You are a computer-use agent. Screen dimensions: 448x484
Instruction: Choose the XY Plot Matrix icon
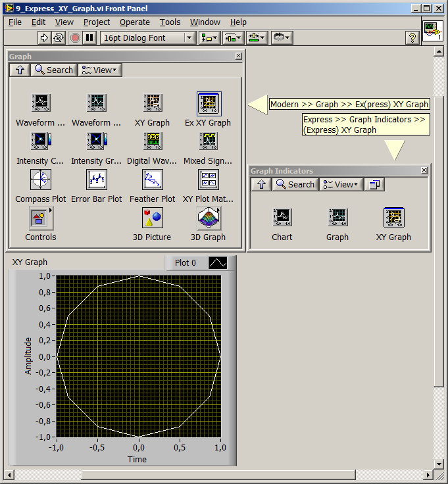point(209,180)
